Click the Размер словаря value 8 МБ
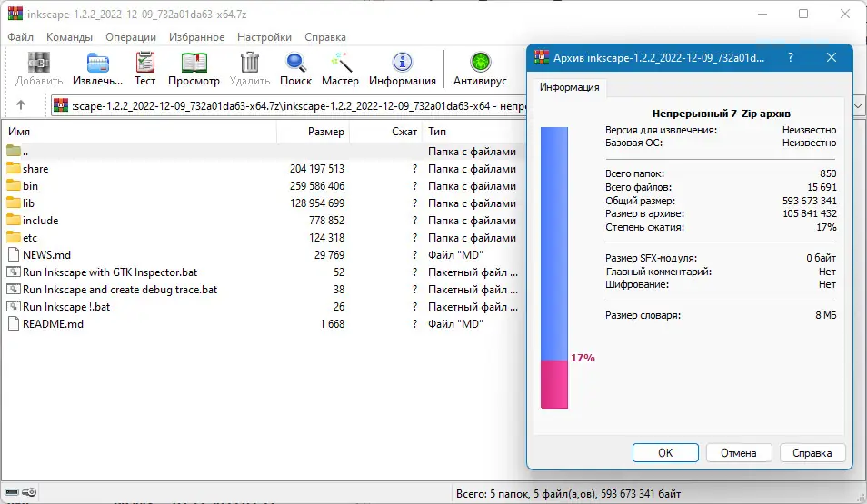Viewport: 867px width, 504px height. coord(825,315)
